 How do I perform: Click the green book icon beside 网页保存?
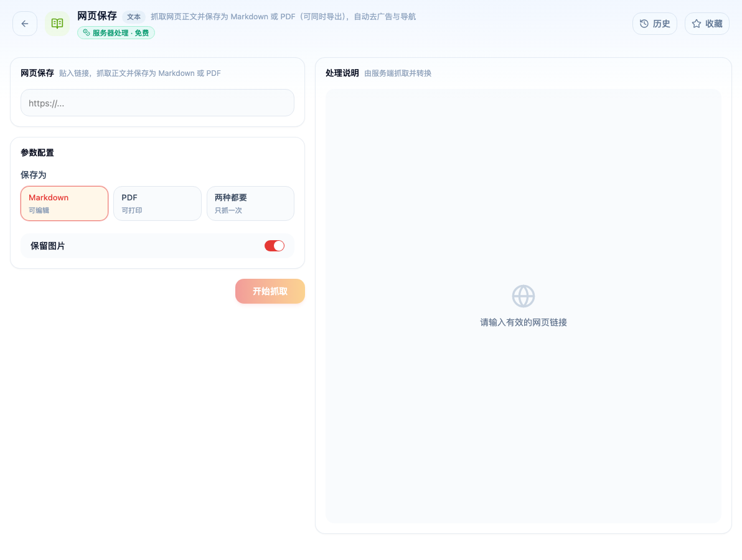[57, 24]
